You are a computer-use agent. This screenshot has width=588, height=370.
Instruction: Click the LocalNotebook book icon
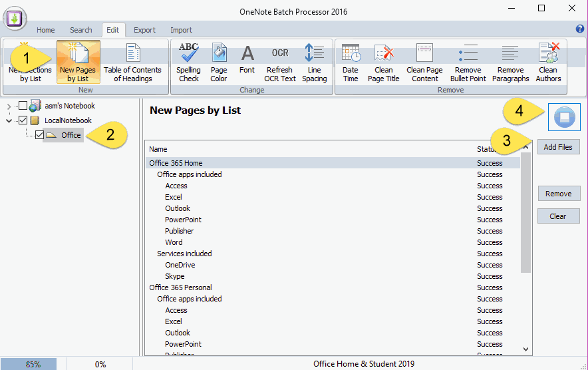click(35, 120)
